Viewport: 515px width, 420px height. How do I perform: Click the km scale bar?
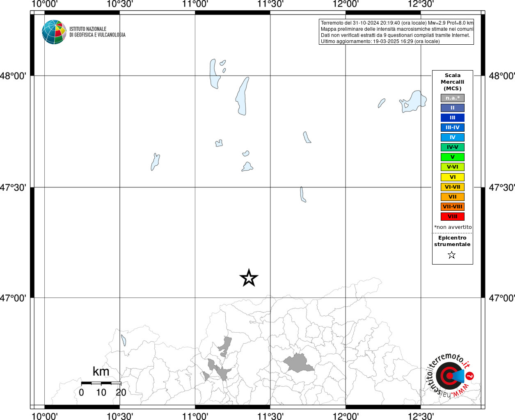[101, 383]
